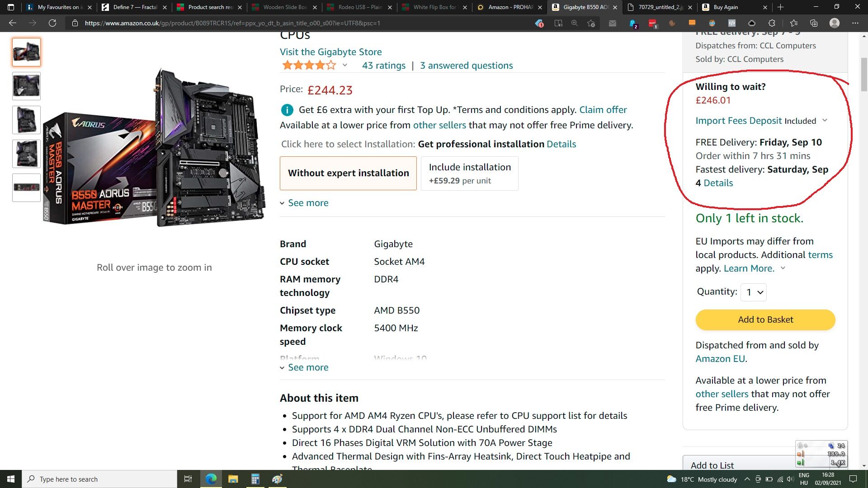Open the cookie extension icon
This screenshot has width=868, height=488.
[x=672, y=23]
